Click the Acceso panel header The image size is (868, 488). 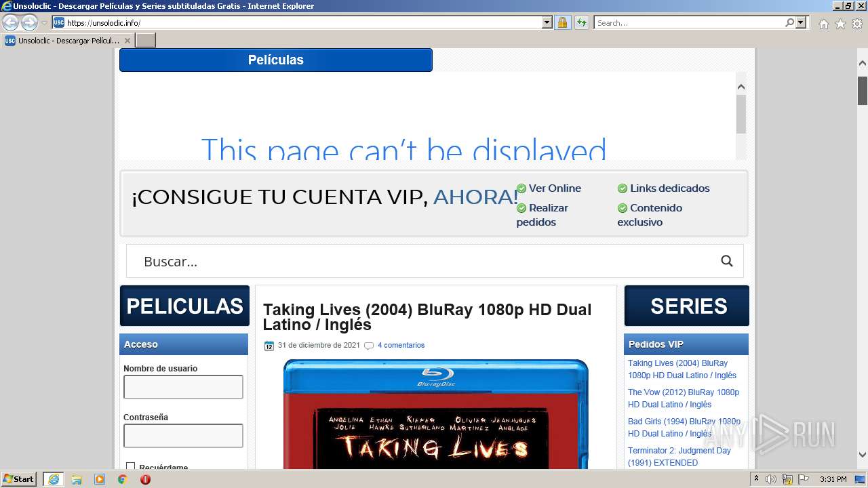click(184, 344)
